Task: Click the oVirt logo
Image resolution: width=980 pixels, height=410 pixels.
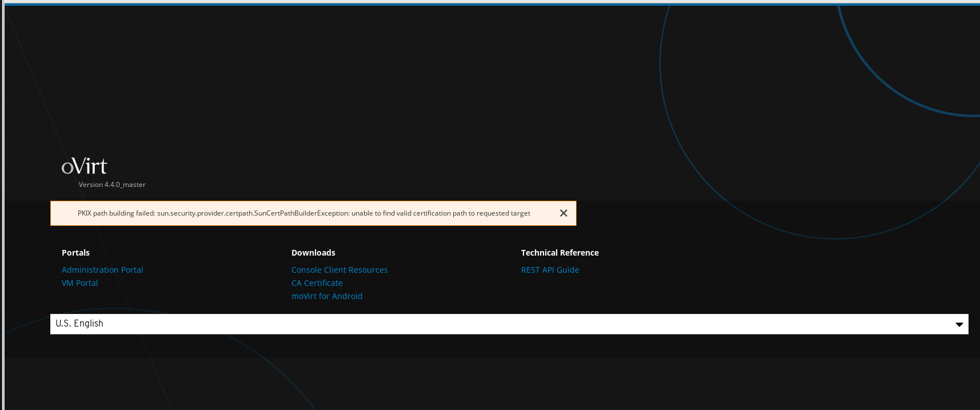Action: coord(85,166)
